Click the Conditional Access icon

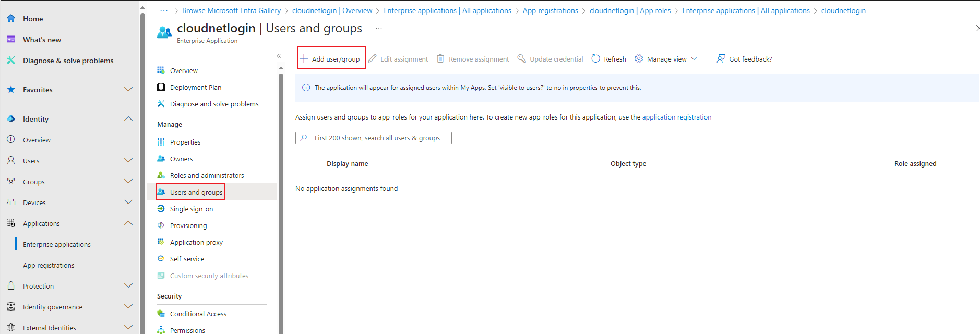(x=161, y=314)
